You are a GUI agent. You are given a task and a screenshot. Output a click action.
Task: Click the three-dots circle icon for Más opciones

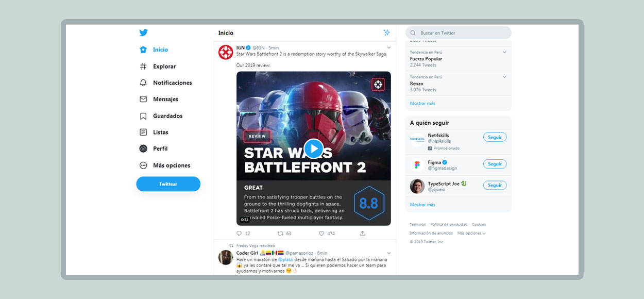[x=143, y=165]
